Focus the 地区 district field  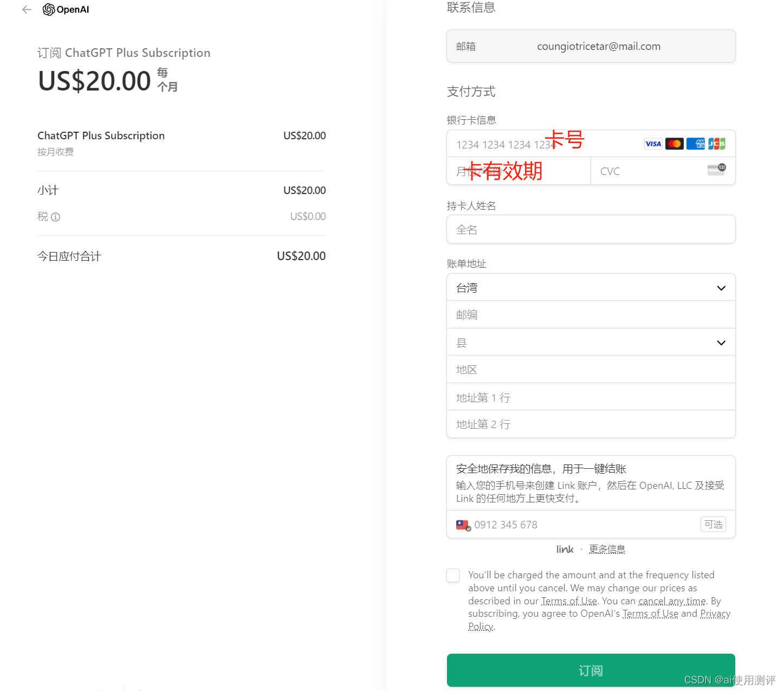[x=591, y=370]
